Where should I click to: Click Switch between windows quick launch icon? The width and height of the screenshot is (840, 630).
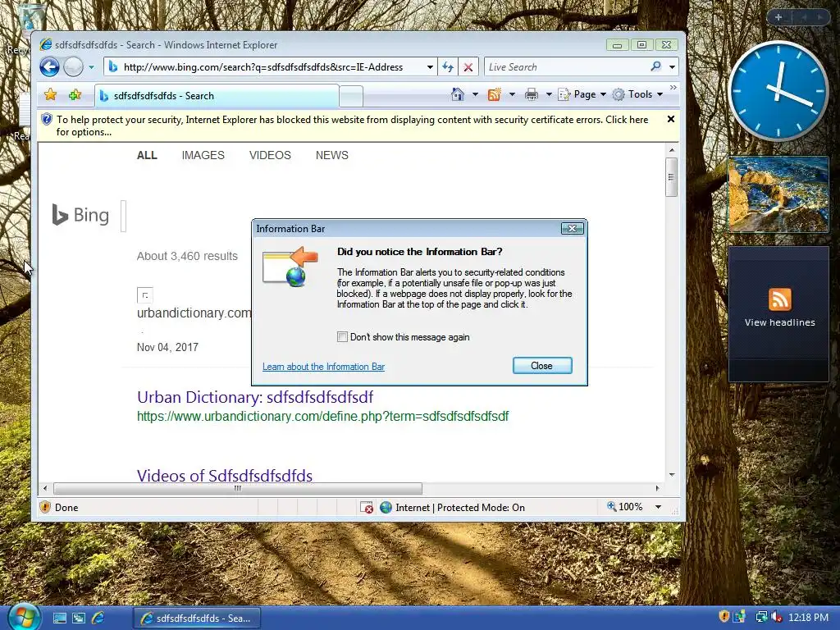click(79, 619)
